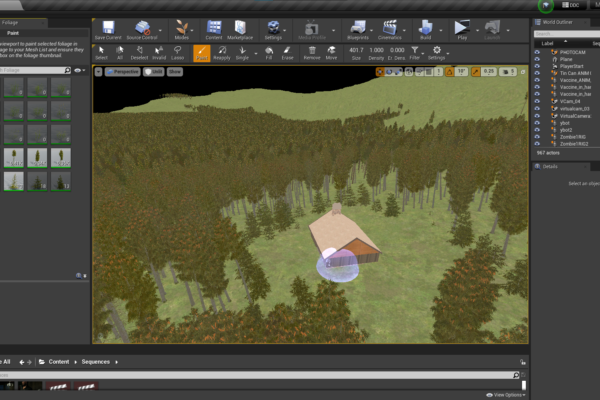Hide the ybot actor

(537, 123)
